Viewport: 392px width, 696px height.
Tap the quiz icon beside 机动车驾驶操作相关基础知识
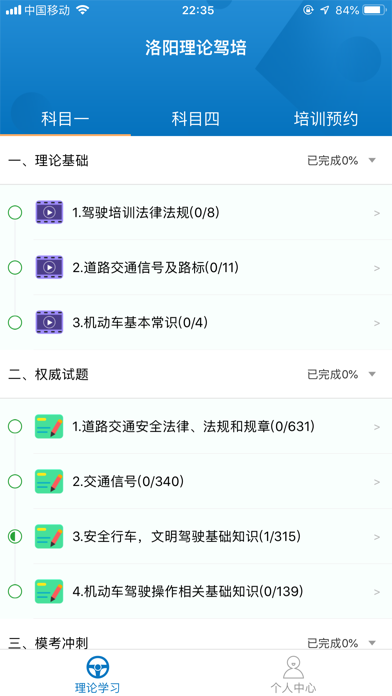click(49, 592)
